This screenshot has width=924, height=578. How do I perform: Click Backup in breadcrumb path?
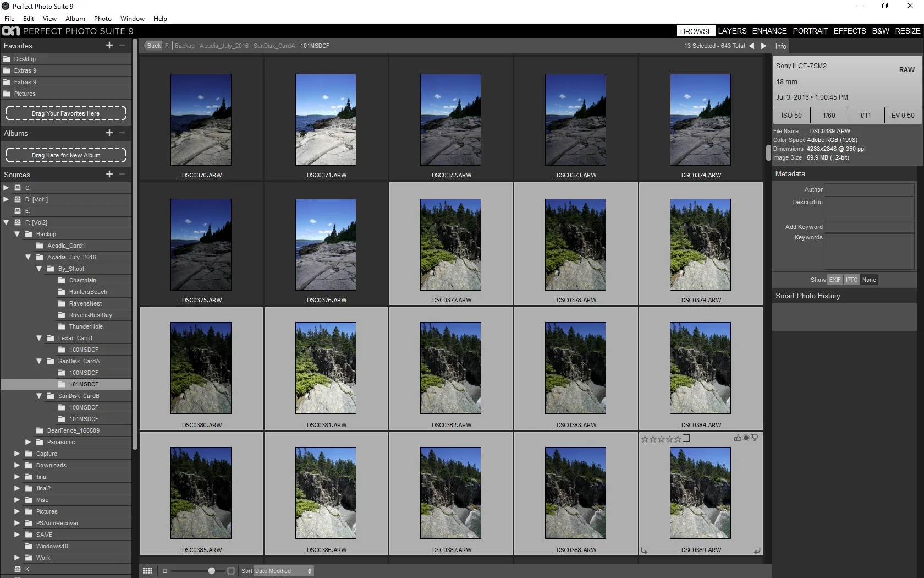(185, 46)
